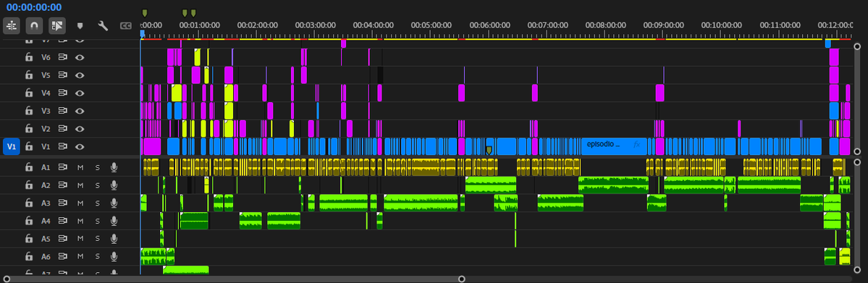The width and height of the screenshot is (868, 283).
Task: Enable voice-over record on A3
Action: coord(114,203)
